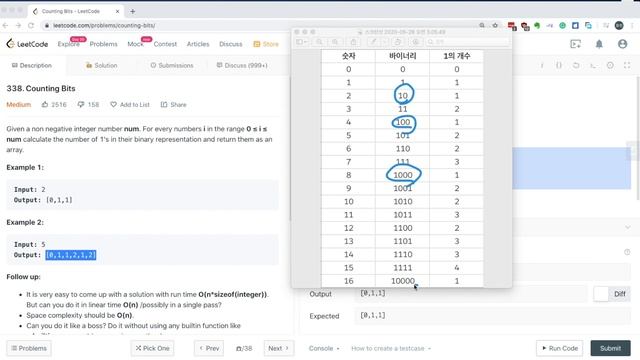
Task: Click Add to List
Action: coord(130,104)
